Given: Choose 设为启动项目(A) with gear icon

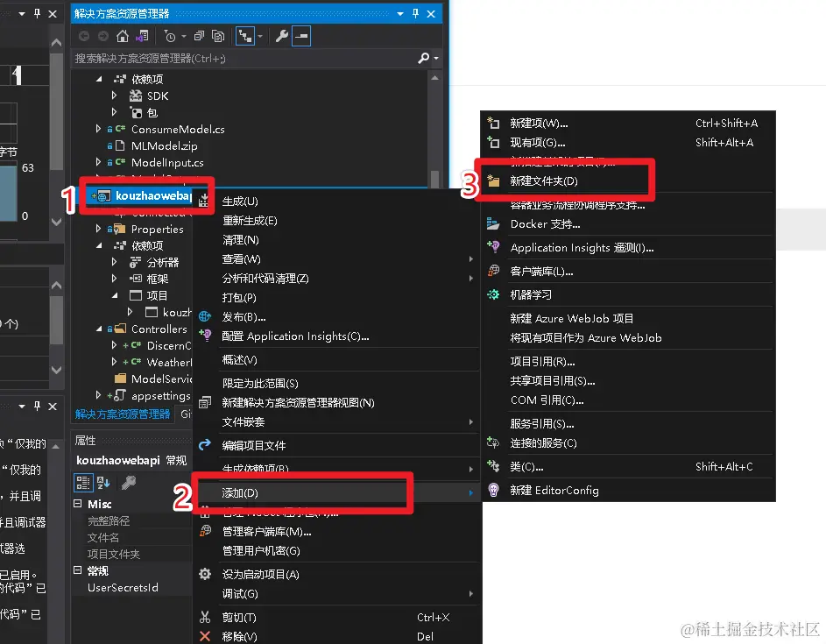Looking at the screenshot, I should coord(337,575).
